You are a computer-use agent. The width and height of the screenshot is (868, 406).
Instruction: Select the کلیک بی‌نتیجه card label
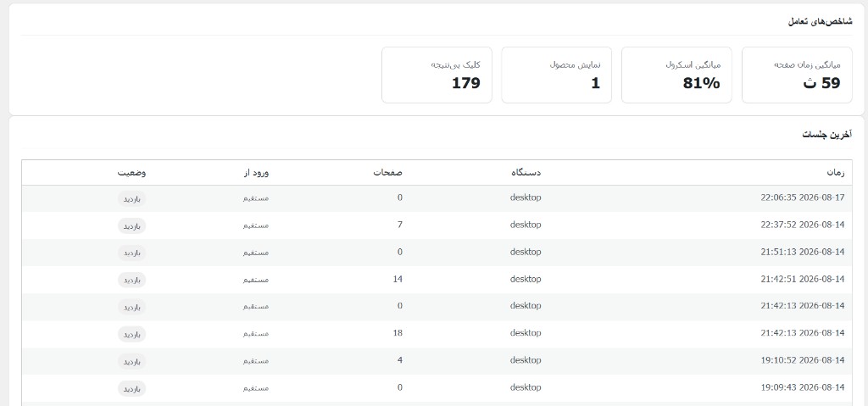click(x=455, y=64)
